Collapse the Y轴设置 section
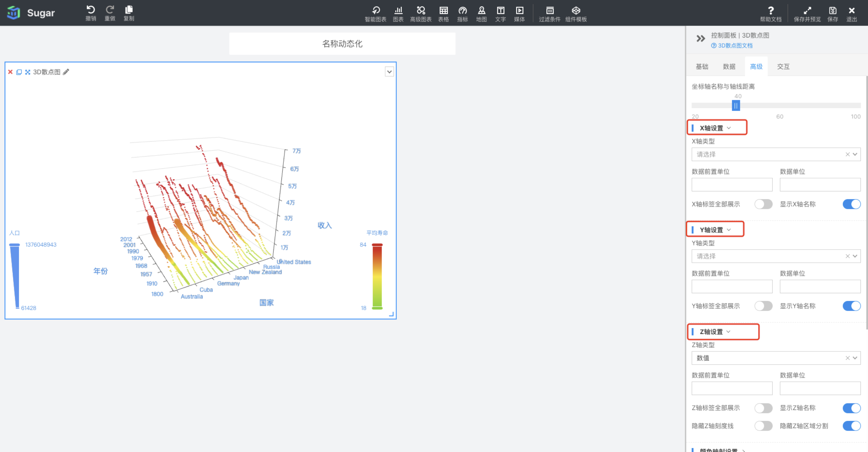 [715, 230]
